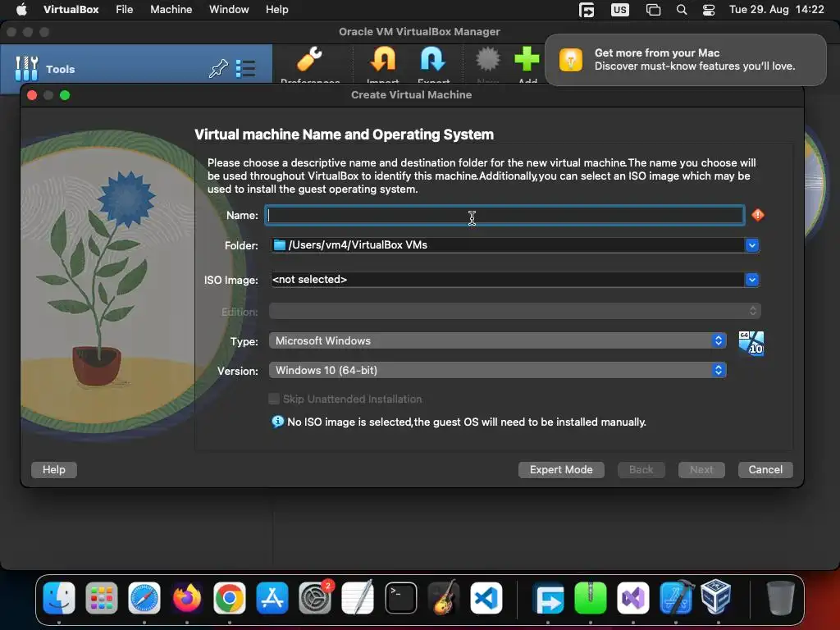Open the Apple menu
The height and width of the screenshot is (630, 840).
(21, 9)
